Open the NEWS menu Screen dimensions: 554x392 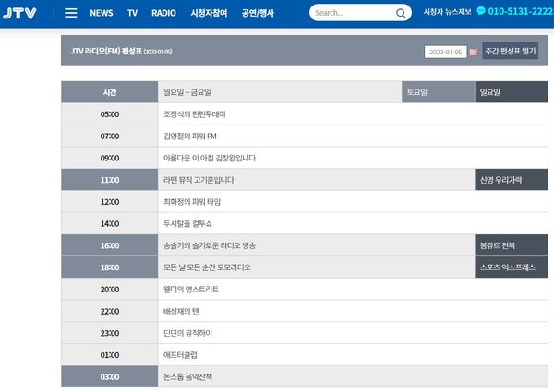[102, 13]
